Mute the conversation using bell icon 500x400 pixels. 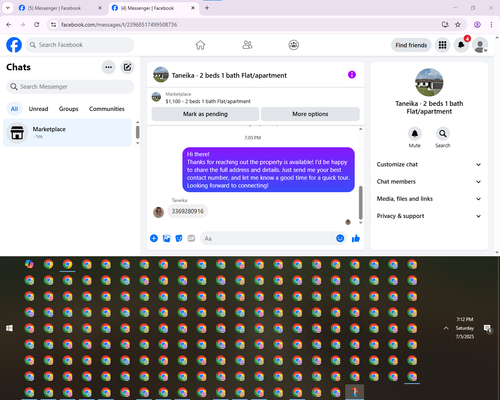(415, 134)
